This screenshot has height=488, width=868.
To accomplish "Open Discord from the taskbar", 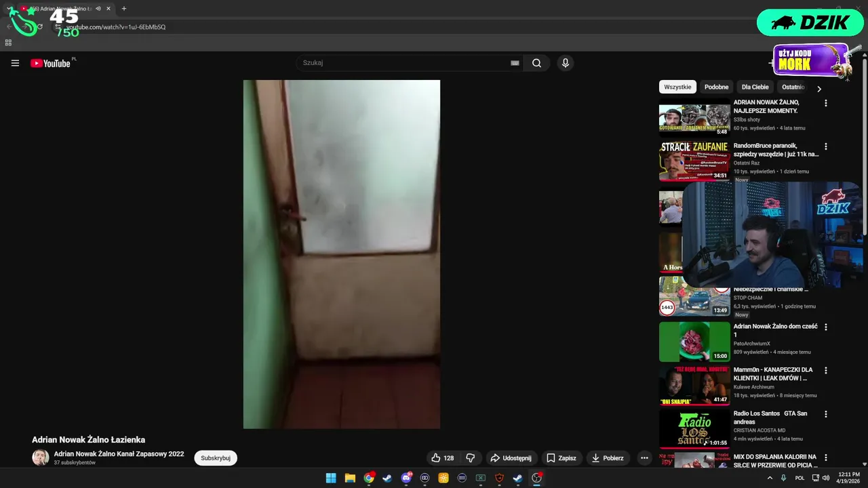I will (406, 478).
